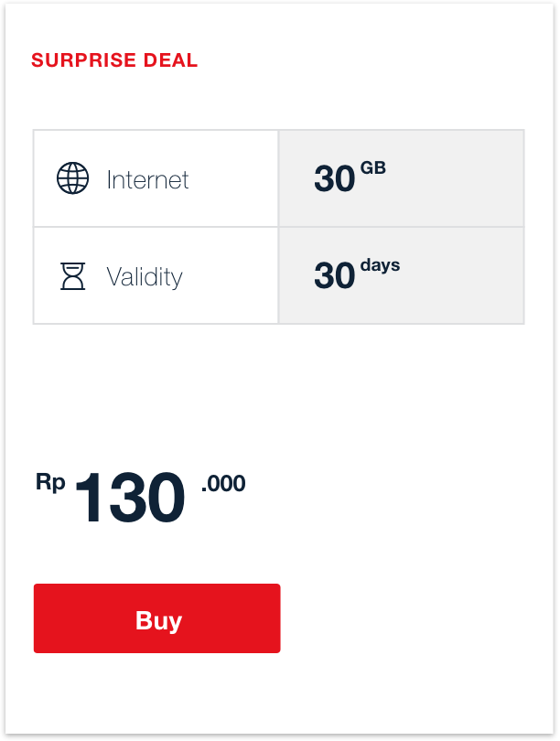Image resolution: width=560 pixels, height=741 pixels.
Task: Click the number 30 in the Internet row
Action: [x=334, y=179]
